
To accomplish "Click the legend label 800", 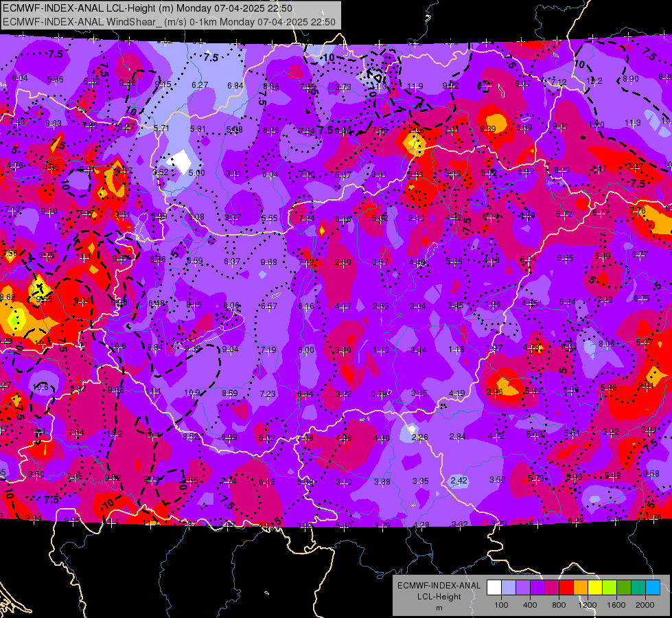I will 559,605.
